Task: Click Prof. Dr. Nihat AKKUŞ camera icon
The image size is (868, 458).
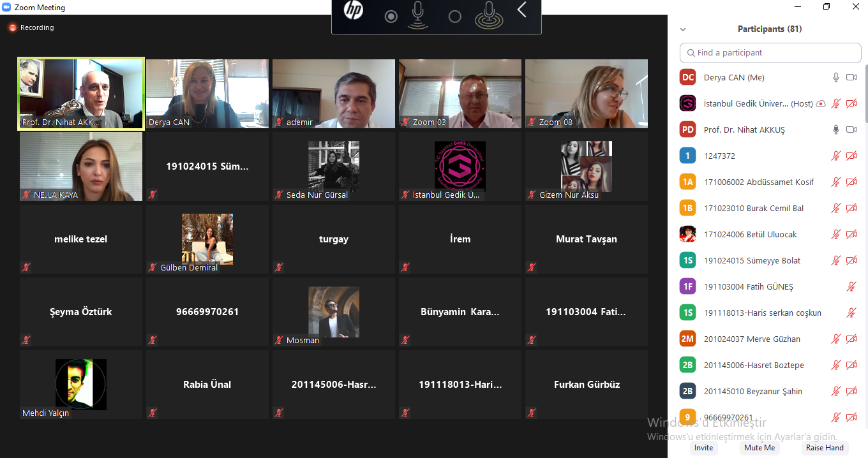Action: coord(851,129)
